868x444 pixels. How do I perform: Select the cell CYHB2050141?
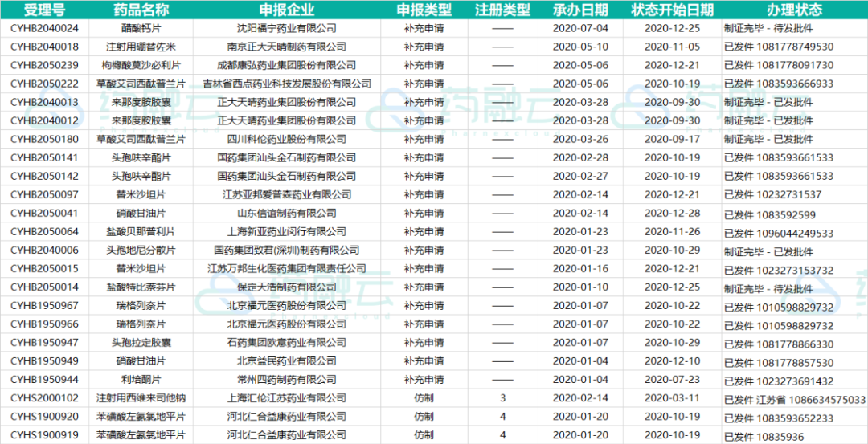tap(45, 157)
